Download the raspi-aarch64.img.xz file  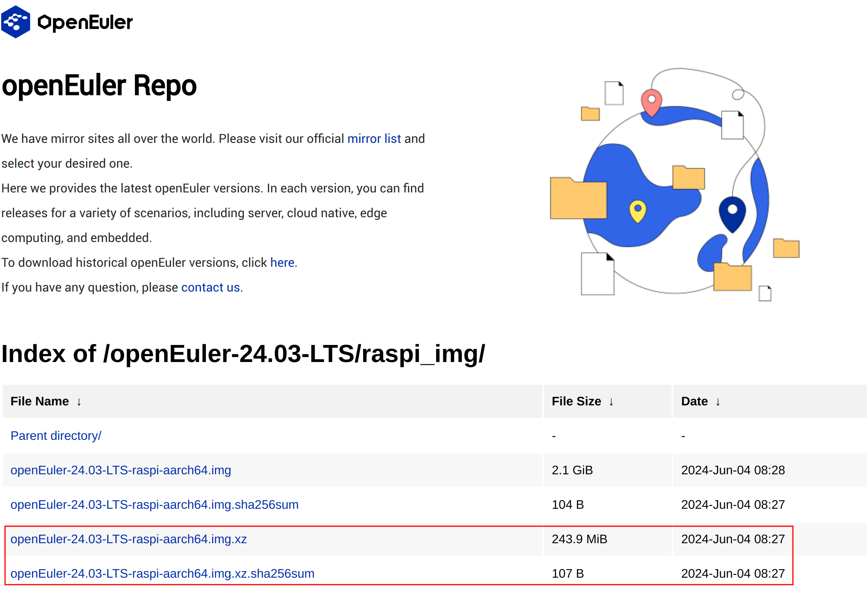[129, 539]
